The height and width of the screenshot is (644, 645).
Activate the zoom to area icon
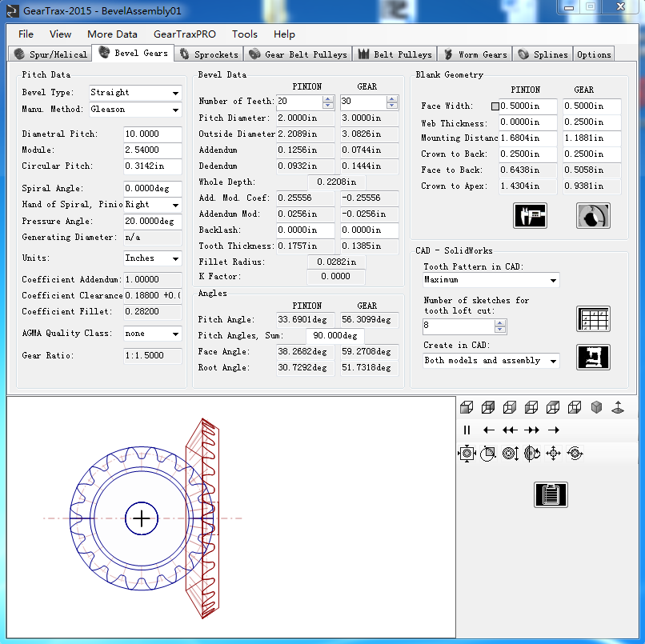488,454
